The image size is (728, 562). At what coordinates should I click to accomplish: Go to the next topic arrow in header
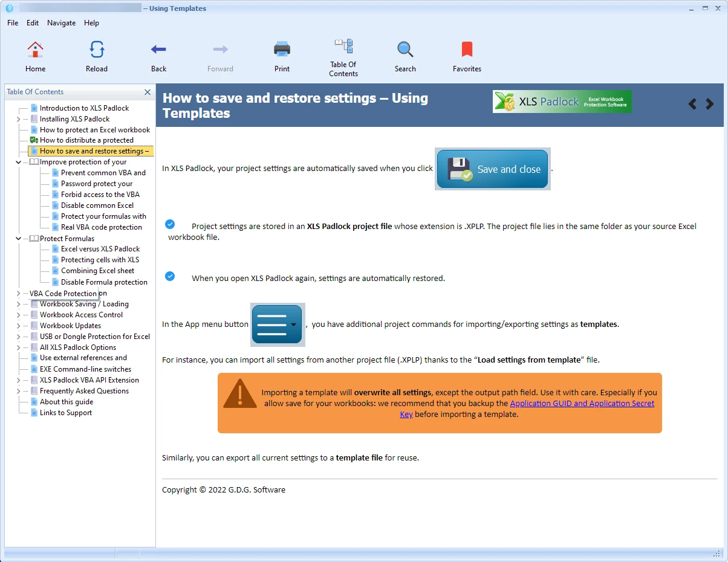(x=710, y=104)
